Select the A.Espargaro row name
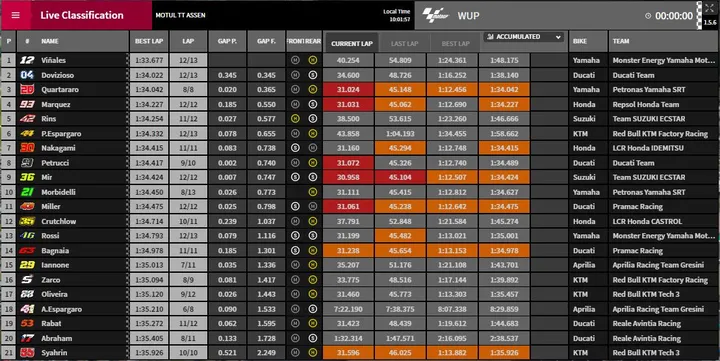The height and width of the screenshot is (361, 720). 62,309
